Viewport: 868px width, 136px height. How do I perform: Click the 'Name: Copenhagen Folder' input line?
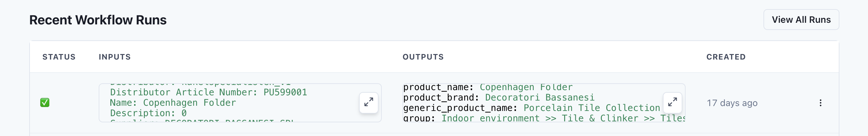173,102
